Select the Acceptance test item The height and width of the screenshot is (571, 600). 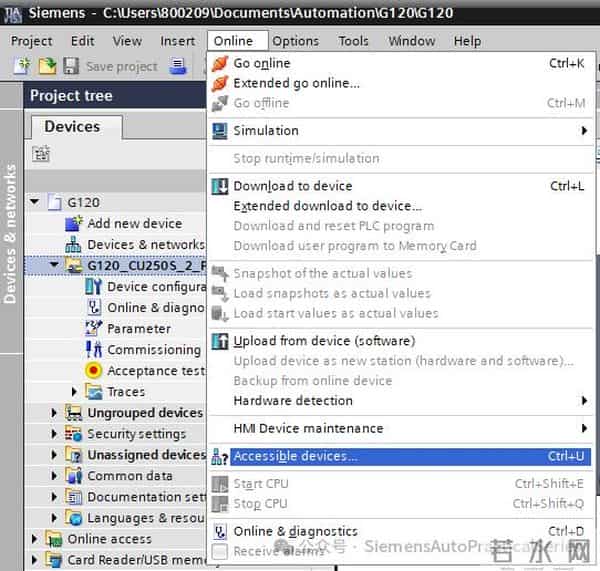(x=155, y=370)
